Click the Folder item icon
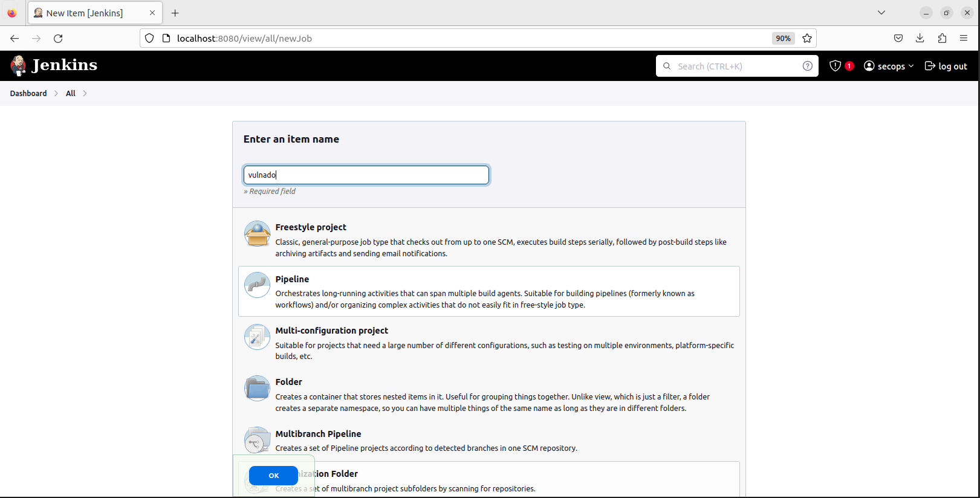The image size is (980, 498). pyautogui.click(x=257, y=388)
